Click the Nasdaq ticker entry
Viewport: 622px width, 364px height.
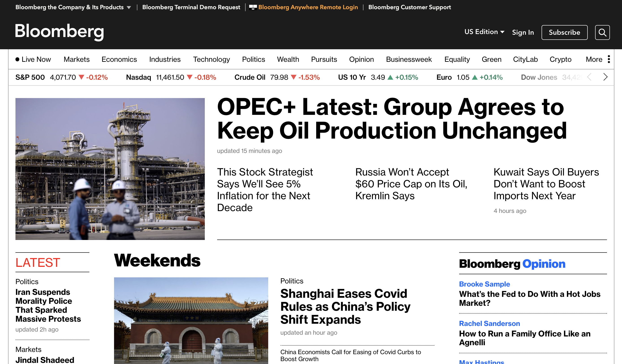[x=171, y=77]
